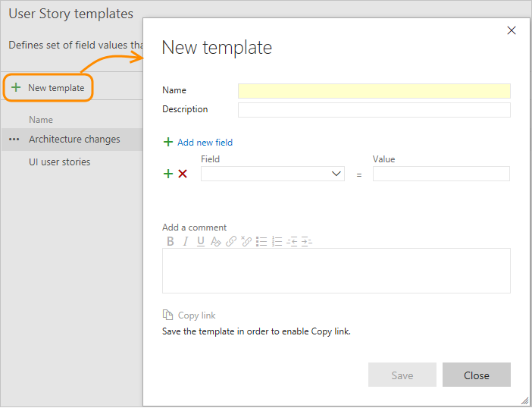
Task: Click the green plus icon beside New template
Action: (x=16, y=87)
